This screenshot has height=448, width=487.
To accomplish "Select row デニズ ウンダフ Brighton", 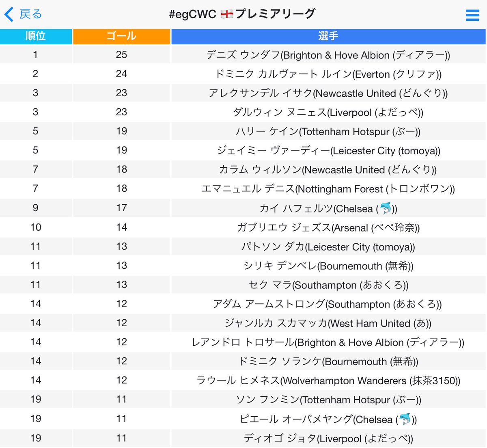I will click(243, 54).
